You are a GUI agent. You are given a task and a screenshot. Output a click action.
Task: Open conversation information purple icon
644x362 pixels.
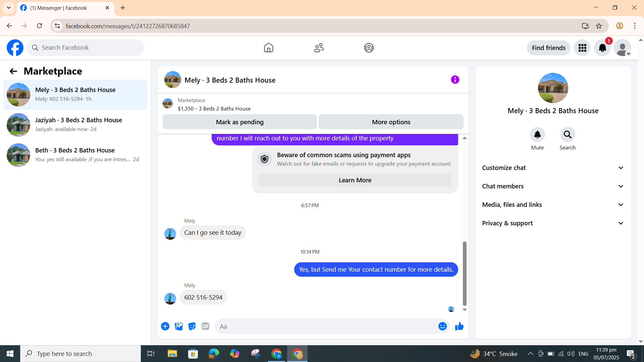click(455, 80)
